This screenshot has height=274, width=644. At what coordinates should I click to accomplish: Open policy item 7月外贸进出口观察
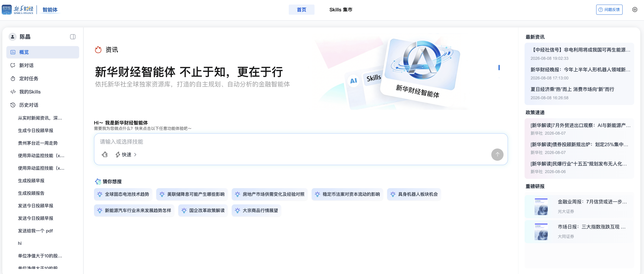[x=580, y=125]
